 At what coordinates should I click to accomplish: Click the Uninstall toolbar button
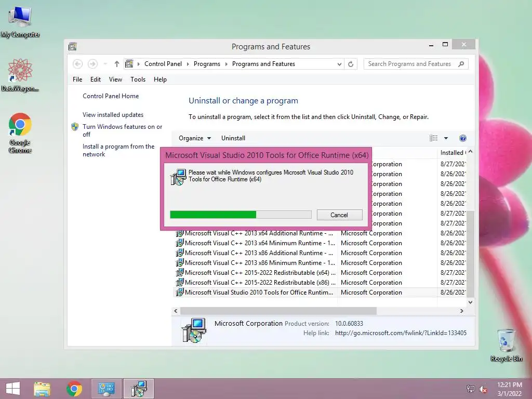coord(233,138)
